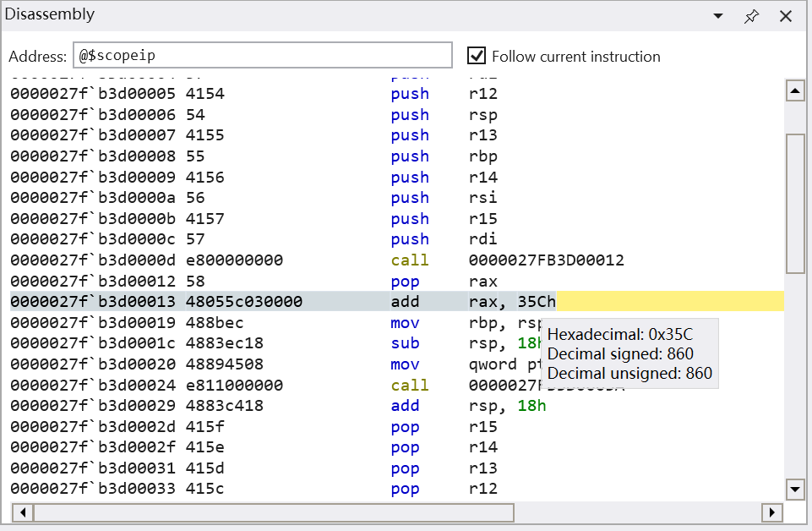Close the Disassembly panel

[x=785, y=16]
